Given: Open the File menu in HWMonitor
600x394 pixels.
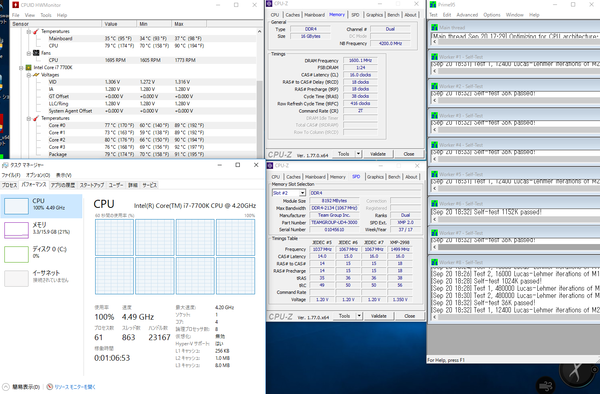Looking at the screenshot, I should pyautogui.click(x=16, y=15).
